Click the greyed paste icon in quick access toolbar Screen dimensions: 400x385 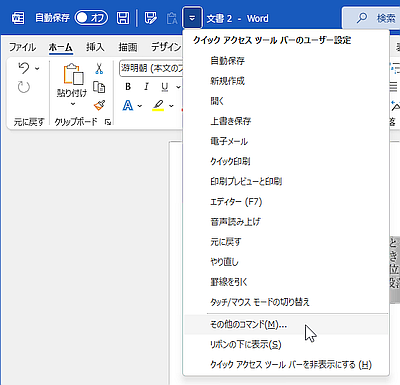click(x=172, y=18)
